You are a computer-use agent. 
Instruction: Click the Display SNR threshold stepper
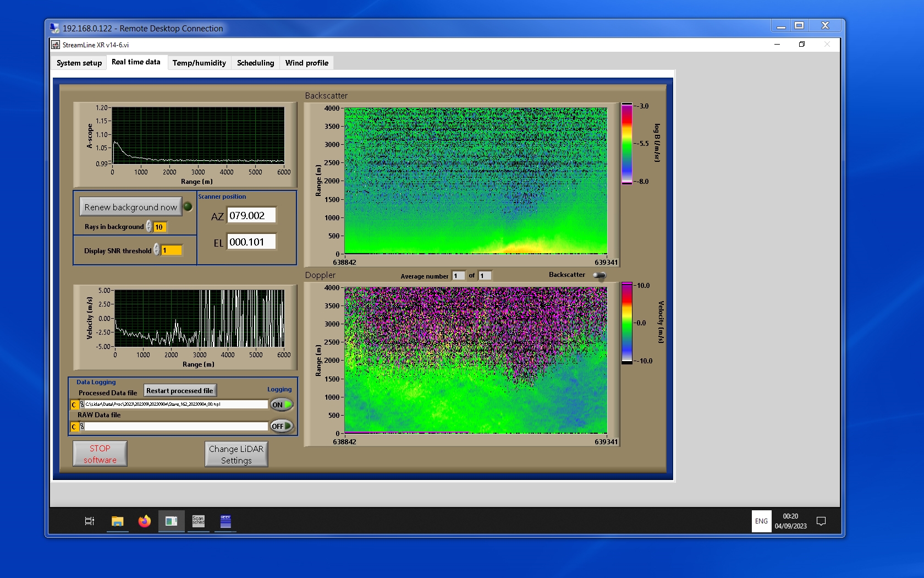coord(157,250)
